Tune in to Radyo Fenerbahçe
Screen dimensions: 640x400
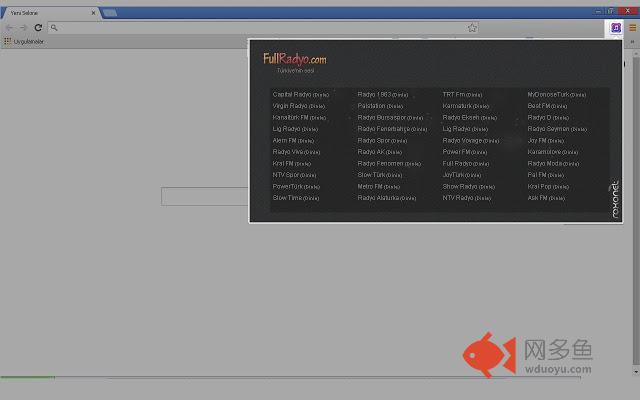(x=391, y=129)
